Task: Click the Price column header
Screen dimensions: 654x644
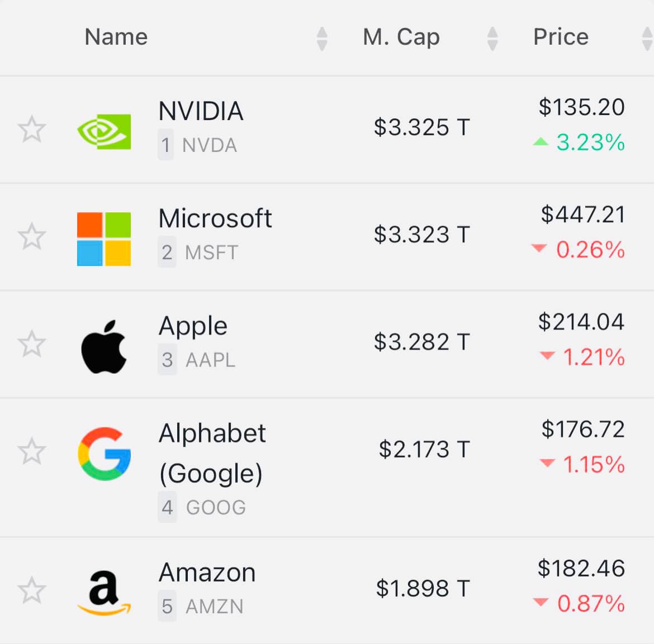Action: tap(561, 37)
